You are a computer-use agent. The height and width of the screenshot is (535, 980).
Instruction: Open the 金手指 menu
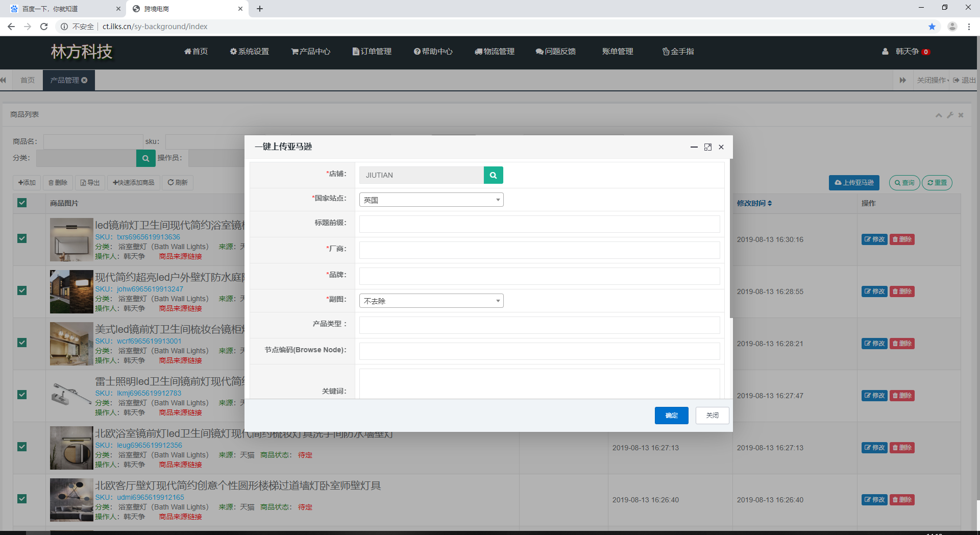(678, 52)
